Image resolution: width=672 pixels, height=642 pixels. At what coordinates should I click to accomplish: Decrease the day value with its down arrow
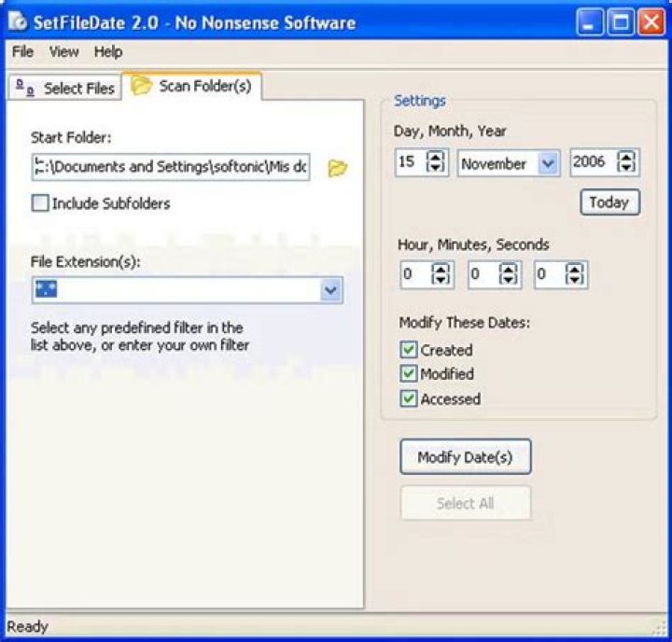(x=436, y=168)
